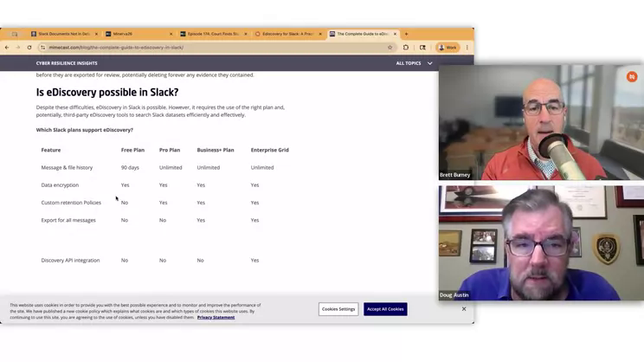Click the address bar URL field

pyautogui.click(x=216, y=48)
